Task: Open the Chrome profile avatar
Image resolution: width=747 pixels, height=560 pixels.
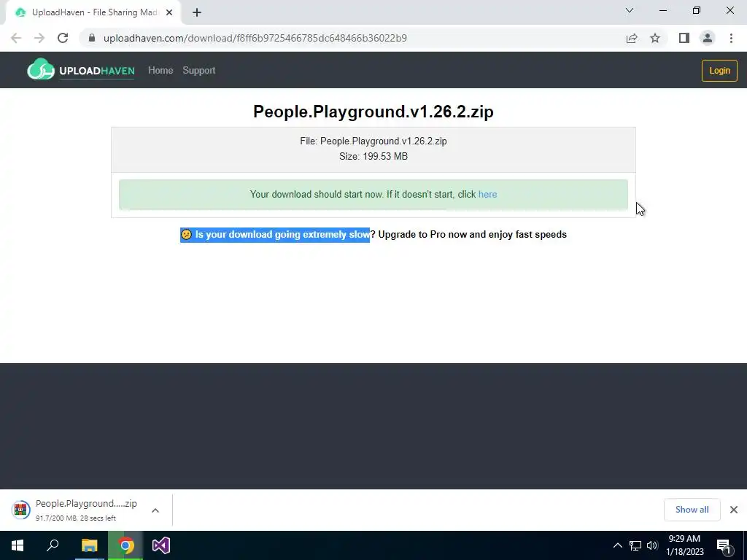Action: pos(708,38)
